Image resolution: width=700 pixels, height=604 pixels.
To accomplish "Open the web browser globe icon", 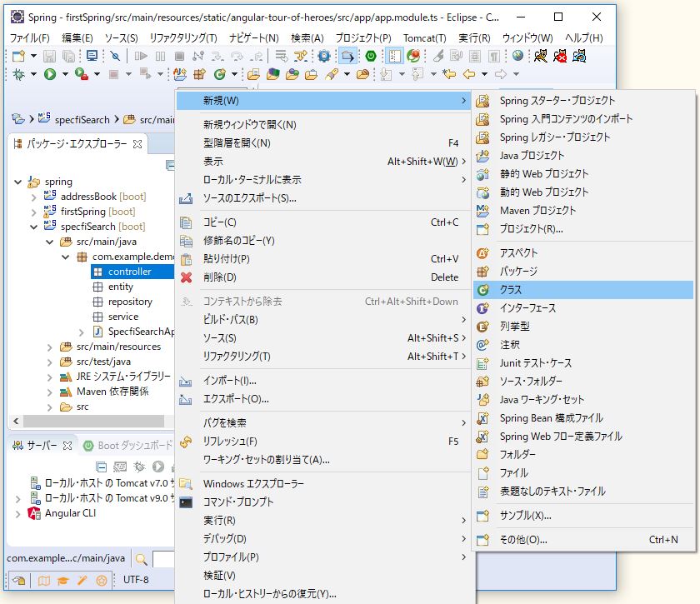I will coord(517,56).
